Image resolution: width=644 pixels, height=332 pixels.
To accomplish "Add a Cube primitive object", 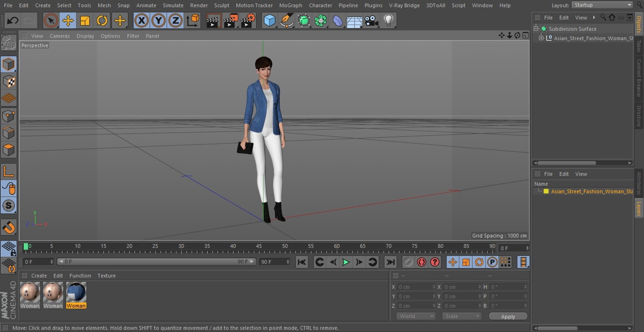I will point(269,21).
